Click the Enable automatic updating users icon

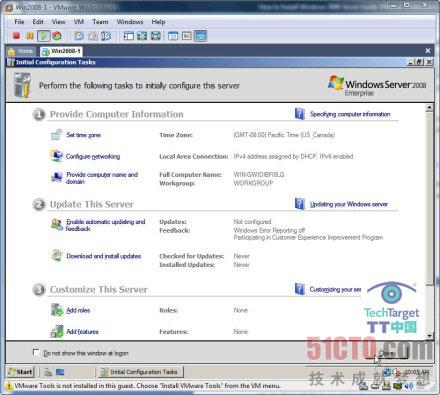tap(57, 225)
